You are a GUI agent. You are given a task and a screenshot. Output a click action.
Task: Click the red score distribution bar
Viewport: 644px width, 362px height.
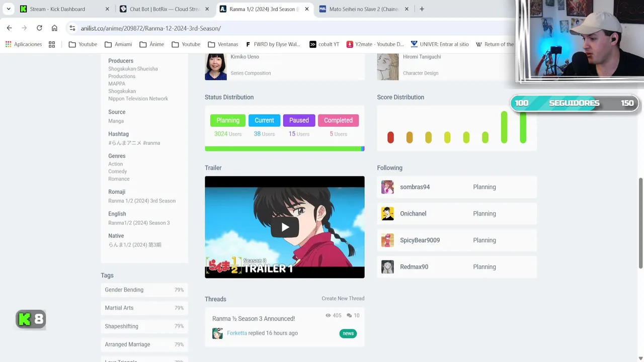(x=390, y=137)
